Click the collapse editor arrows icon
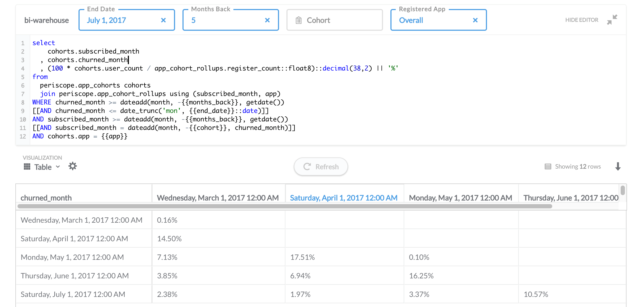The height and width of the screenshot is (307, 644). pyautogui.click(x=612, y=20)
